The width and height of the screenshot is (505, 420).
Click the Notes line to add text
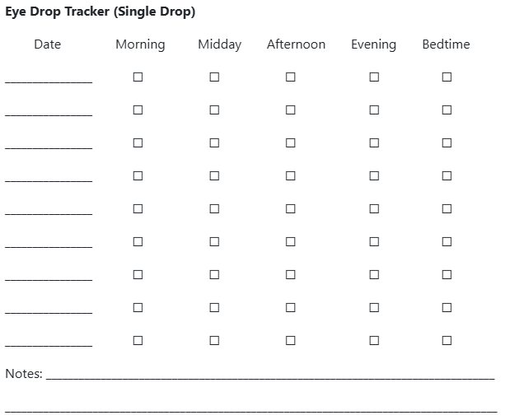click(x=270, y=376)
